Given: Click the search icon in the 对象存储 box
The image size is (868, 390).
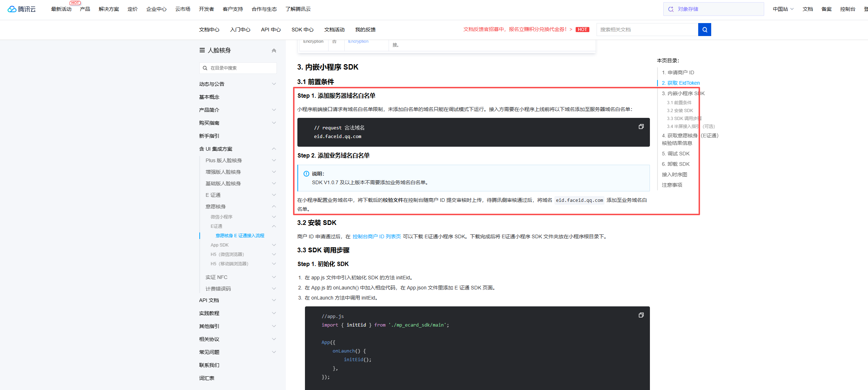Looking at the screenshot, I should pyautogui.click(x=671, y=9).
